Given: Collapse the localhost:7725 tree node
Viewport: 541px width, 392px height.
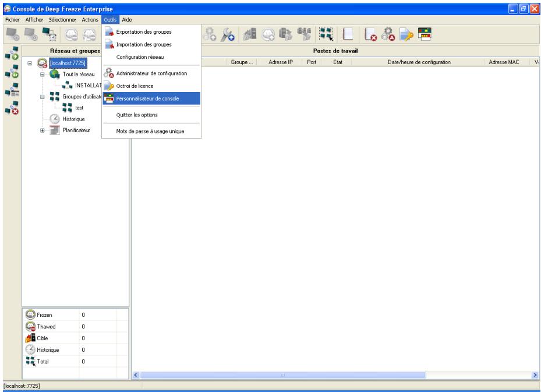Looking at the screenshot, I should 30,63.
